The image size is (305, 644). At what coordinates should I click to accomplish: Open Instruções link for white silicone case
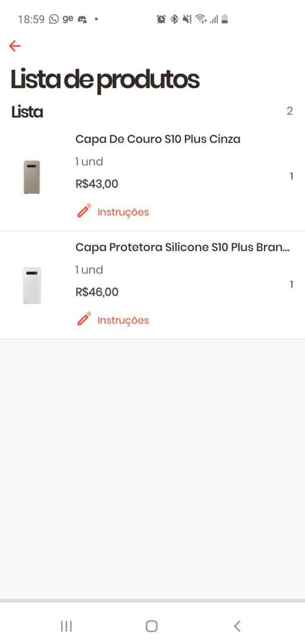123,320
